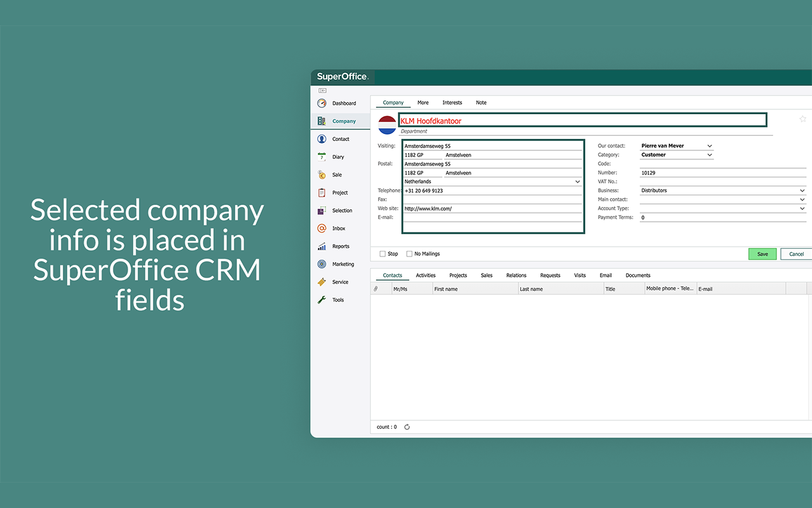Screen dimensions: 812x508
Task: Toggle the Stop checkbox
Action: [383, 253]
